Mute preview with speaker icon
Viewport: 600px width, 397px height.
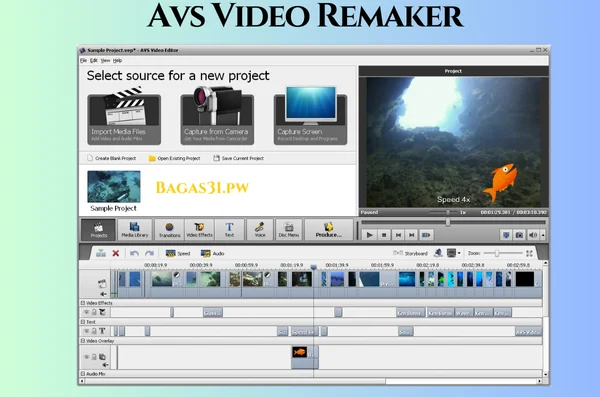point(533,235)
